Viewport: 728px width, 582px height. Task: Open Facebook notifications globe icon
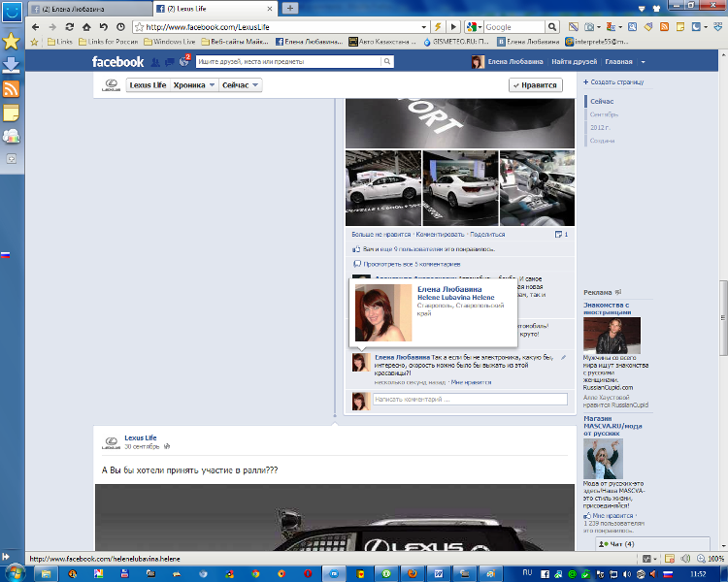pyautogui.click(x=184, y=61)
